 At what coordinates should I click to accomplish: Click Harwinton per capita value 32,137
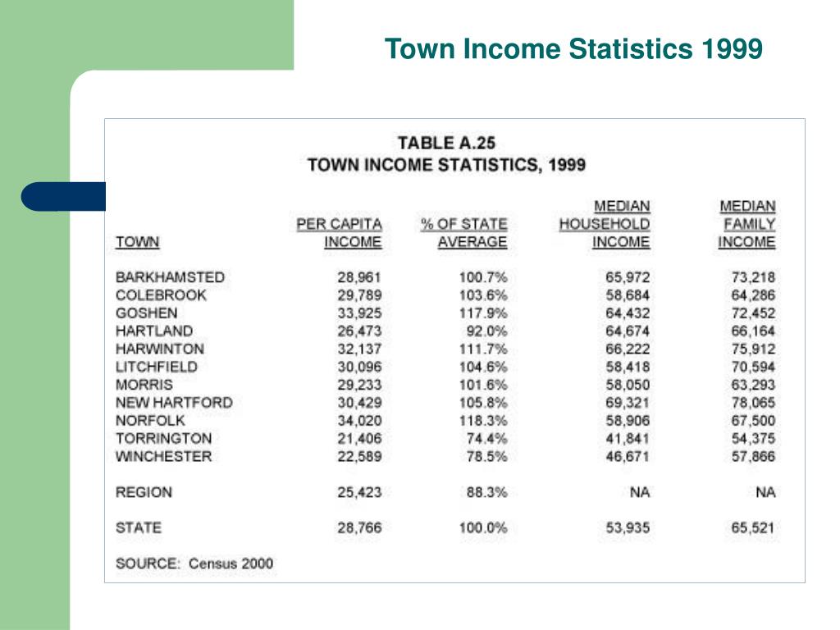tap(359, 349)
